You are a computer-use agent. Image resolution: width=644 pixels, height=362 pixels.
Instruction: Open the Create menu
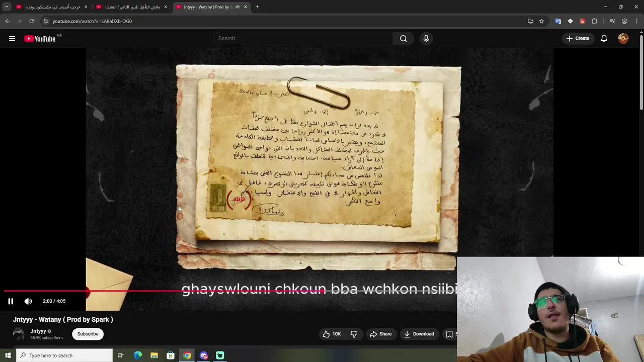pos(578,38)
